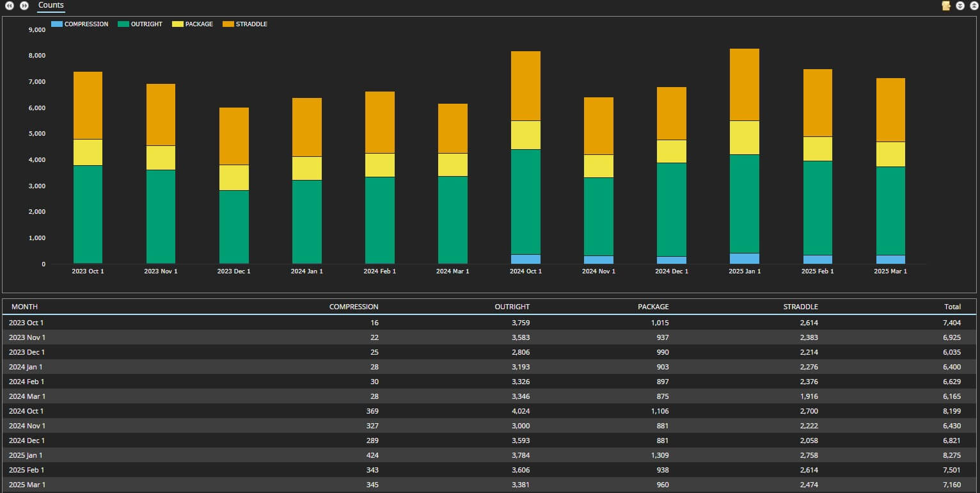The height and width of the screenshot is (493, 980).
Task: Click the green OUTRIGHT segment for 2023 Dec 1
Action: click(x=234, y=227)
